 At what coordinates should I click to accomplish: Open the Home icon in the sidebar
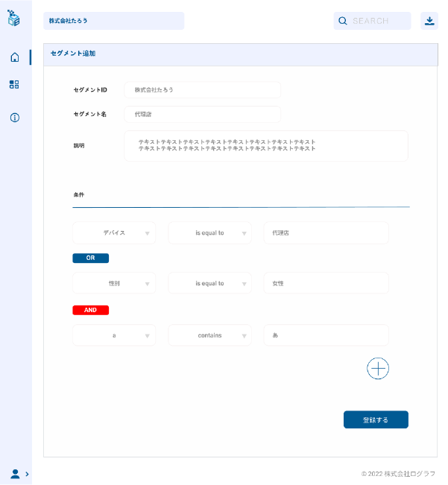pos(15,57)
